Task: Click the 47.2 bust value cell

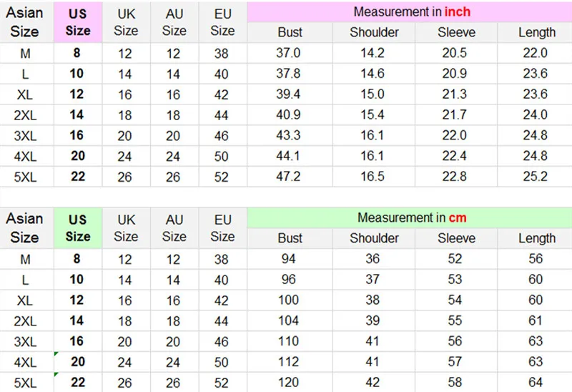Action: pyautogui.click(x=290, y=177)
